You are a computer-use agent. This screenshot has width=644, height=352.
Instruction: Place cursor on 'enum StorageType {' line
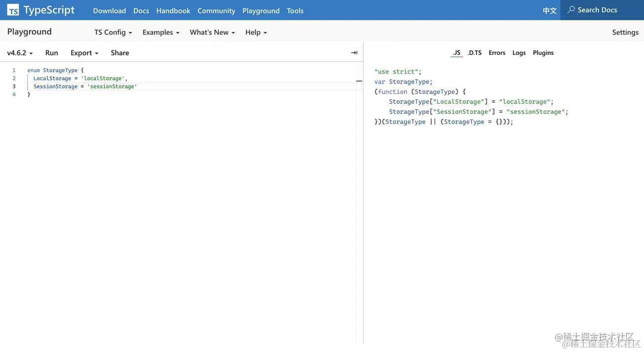click(x=55, y=70)
